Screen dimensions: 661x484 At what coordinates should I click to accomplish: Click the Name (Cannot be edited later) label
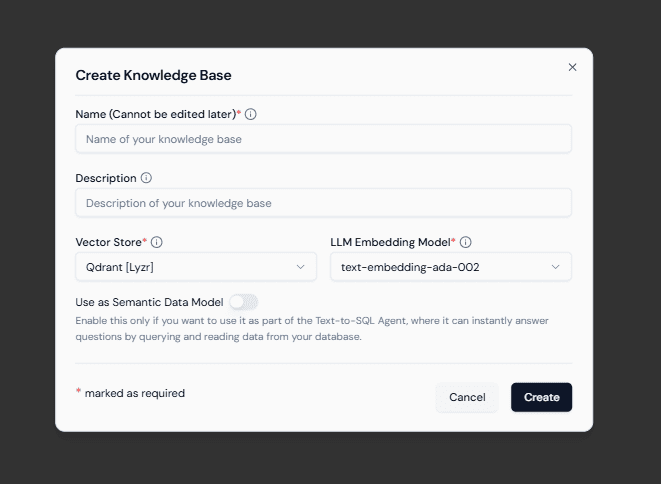[x=158, y=114]
